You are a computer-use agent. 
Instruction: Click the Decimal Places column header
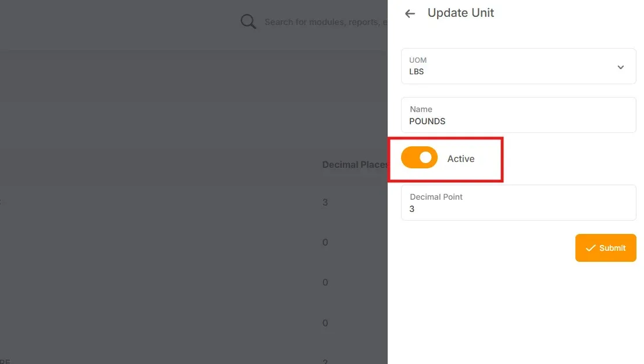tap(355, 164)
